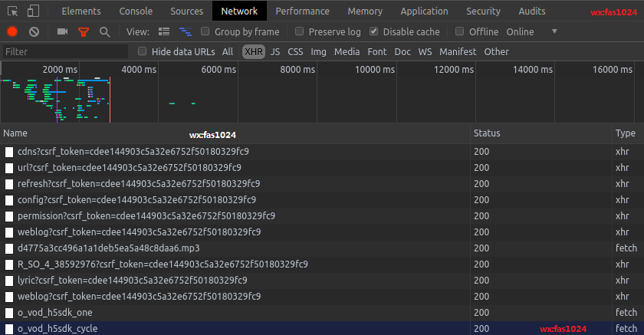Screen dimensions: 644x335
Task: Open the network search magnifier
Action: (x=105, y=31)
